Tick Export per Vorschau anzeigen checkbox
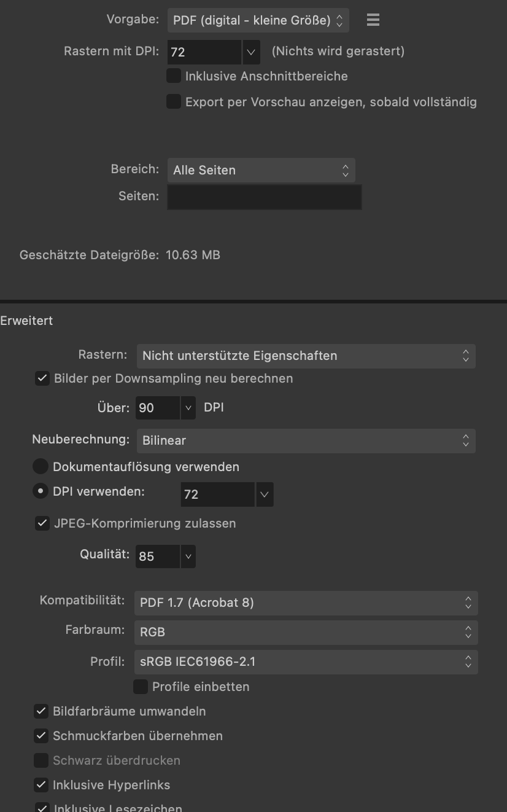Viewport: 507px width, 812px height. point(174,101)
